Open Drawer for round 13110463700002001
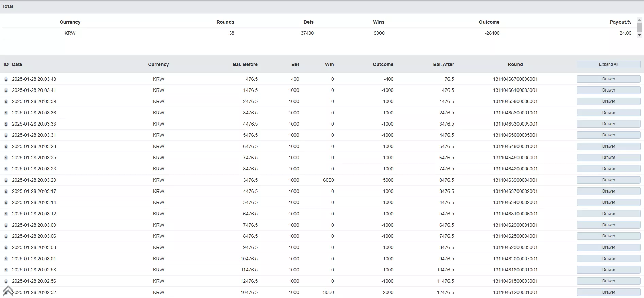The height and width of the screenshot is (298, 644). pos(608,191)
